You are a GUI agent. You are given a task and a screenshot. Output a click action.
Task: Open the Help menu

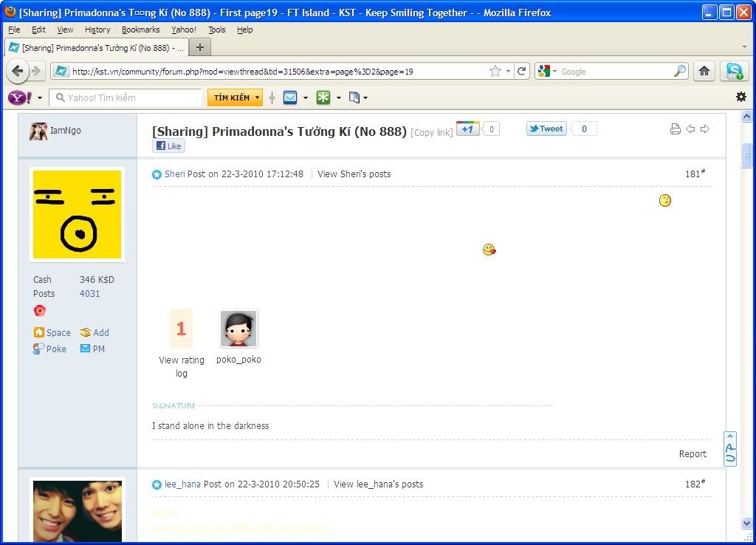245,30
